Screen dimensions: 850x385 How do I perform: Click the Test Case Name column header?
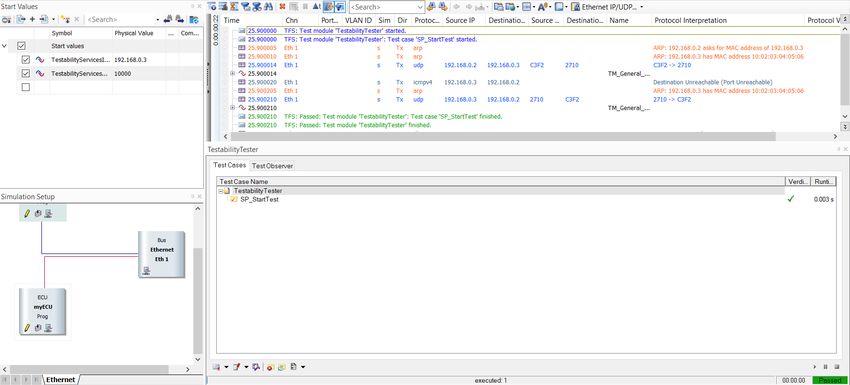click(500, 181)
